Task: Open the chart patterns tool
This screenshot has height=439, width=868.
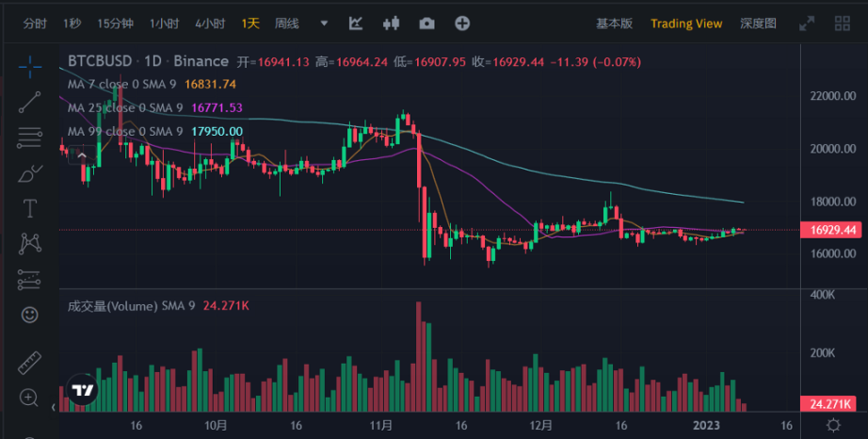Action: coord(30,243)
